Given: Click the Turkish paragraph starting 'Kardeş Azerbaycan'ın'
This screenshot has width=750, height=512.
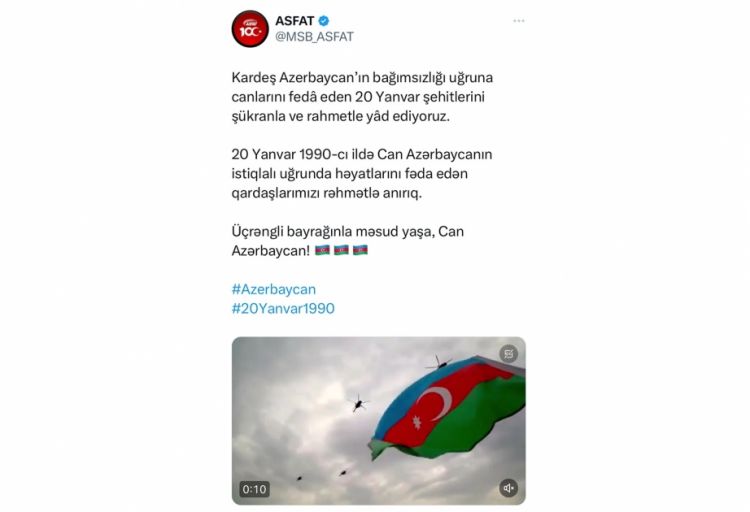Looking at the screenshot, I should coord(362,97).
